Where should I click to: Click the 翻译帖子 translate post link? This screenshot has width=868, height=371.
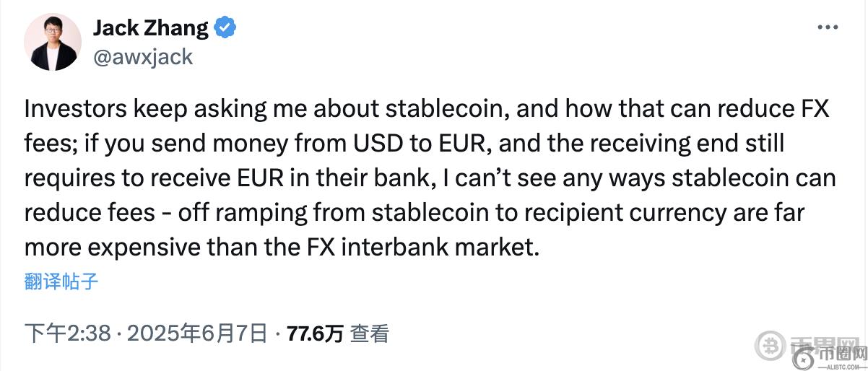[61, 281]
